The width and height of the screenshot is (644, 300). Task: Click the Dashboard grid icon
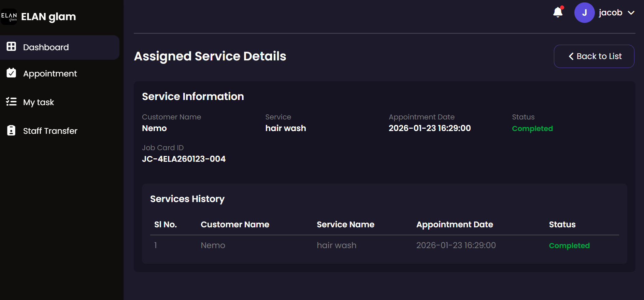11,47
